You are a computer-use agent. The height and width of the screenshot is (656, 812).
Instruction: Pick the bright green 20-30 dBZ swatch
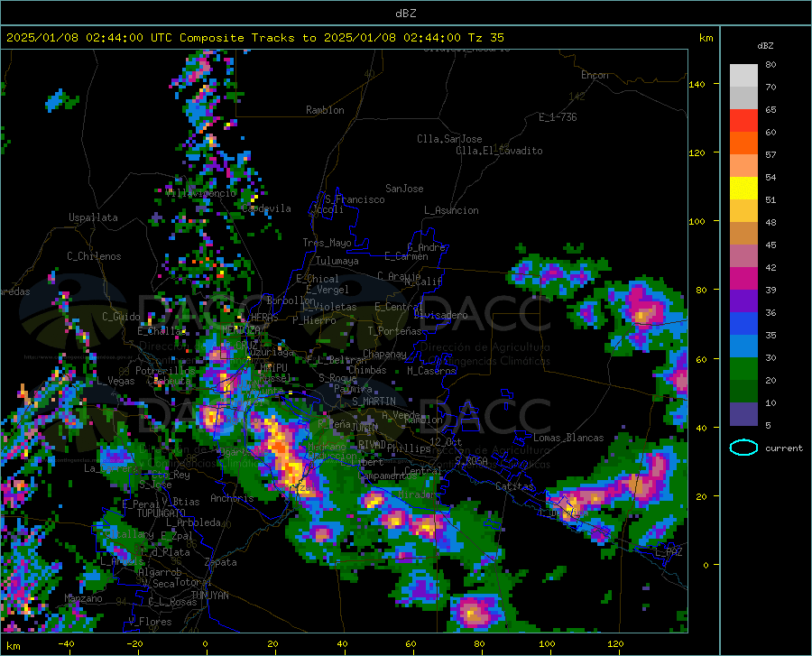click(x=743, y=369)
